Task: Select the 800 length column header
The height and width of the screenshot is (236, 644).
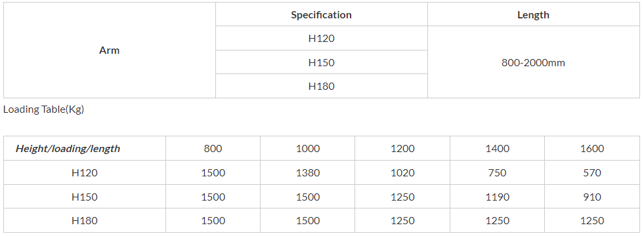Action: 213,149
